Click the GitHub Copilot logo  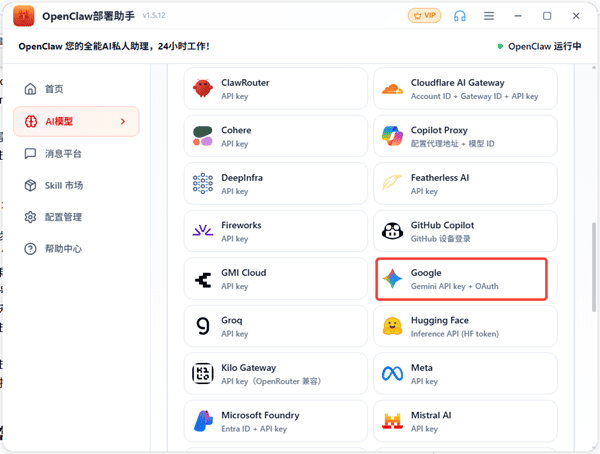click(392, 231)
